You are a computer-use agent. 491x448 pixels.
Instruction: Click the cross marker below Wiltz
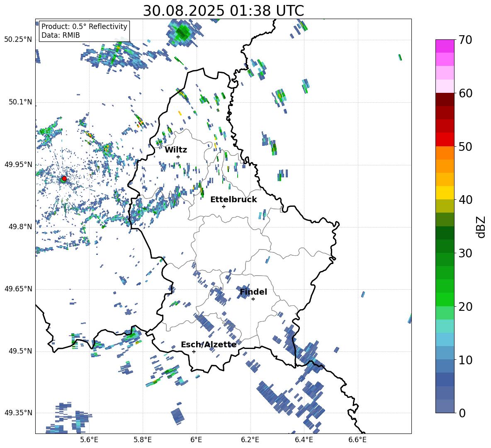[x=178, y=157]
